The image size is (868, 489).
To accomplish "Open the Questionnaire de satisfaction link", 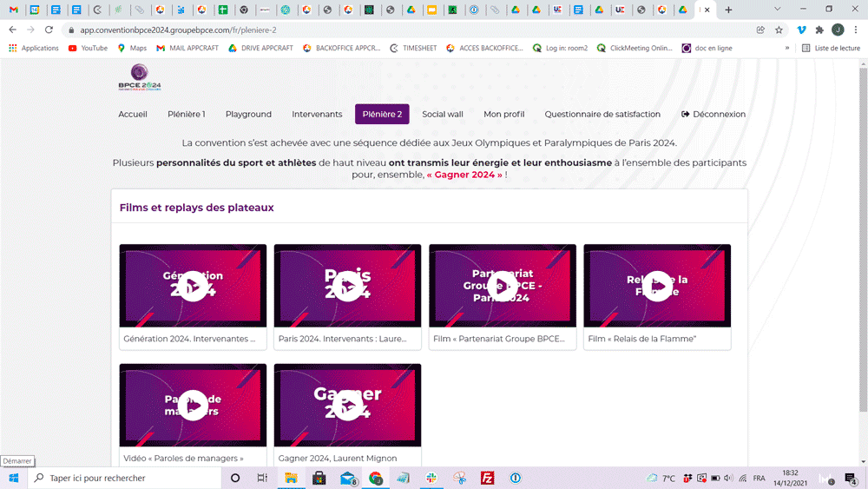I will tap(602, 115).
